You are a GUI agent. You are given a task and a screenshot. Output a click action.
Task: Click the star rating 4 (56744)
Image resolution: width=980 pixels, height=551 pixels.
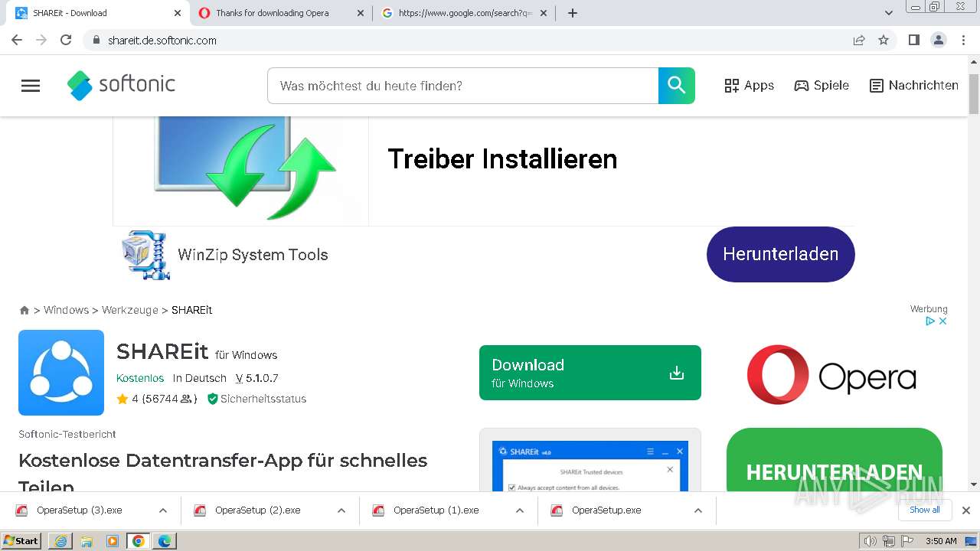[157, 399]
